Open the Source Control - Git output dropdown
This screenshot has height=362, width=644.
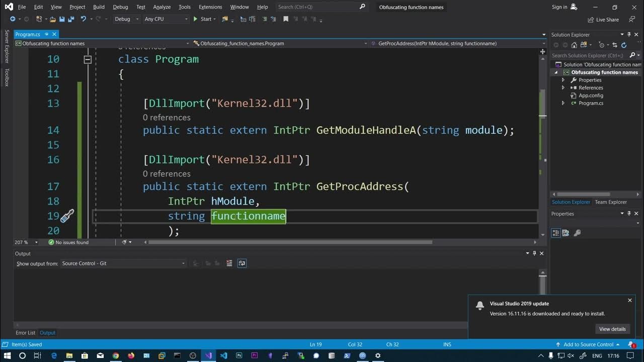point(123,263)
